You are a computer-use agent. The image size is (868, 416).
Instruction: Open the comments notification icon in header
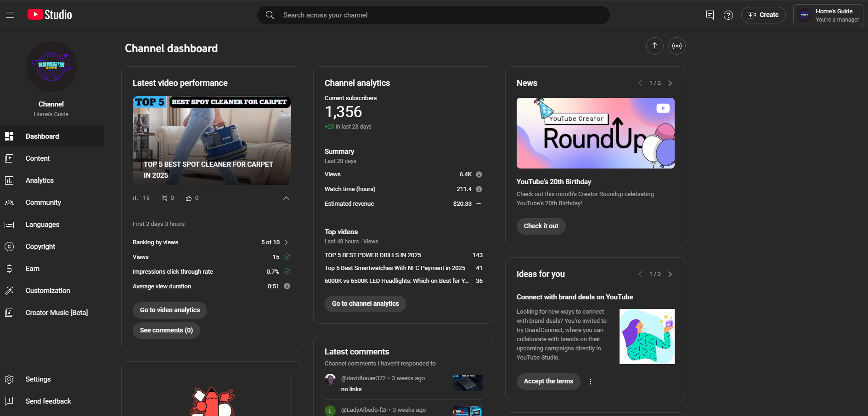(x=710, y=15)
